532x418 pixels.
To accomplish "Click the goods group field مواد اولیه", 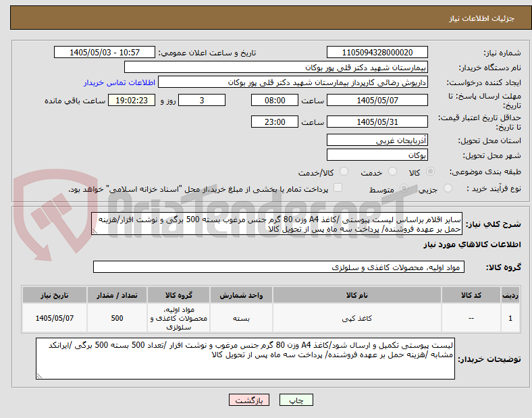I will pyautogui.click(x=279, y=267).
